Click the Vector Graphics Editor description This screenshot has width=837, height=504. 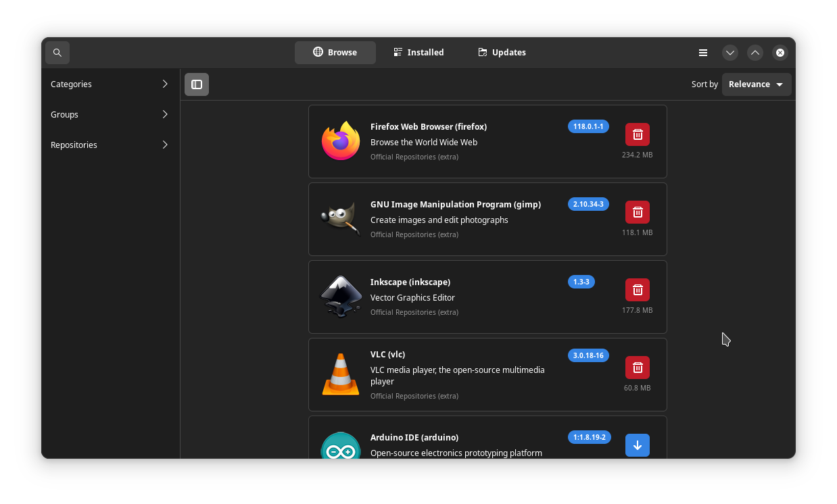(x=412, y=298)
